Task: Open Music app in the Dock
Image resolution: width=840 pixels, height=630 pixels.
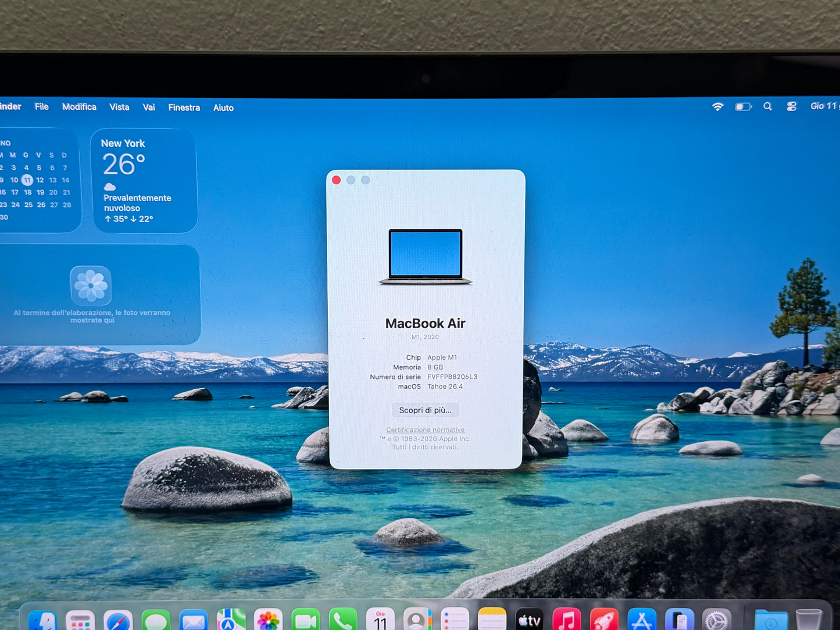Action: (567, 620)
